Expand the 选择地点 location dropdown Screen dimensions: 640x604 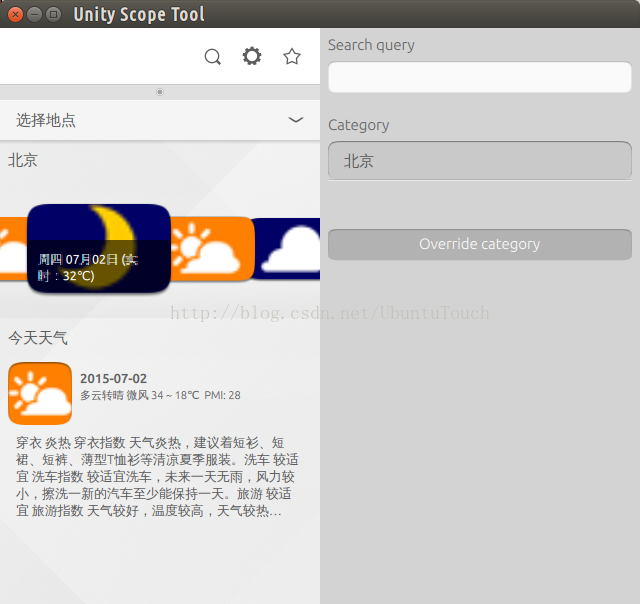[160, 120]
